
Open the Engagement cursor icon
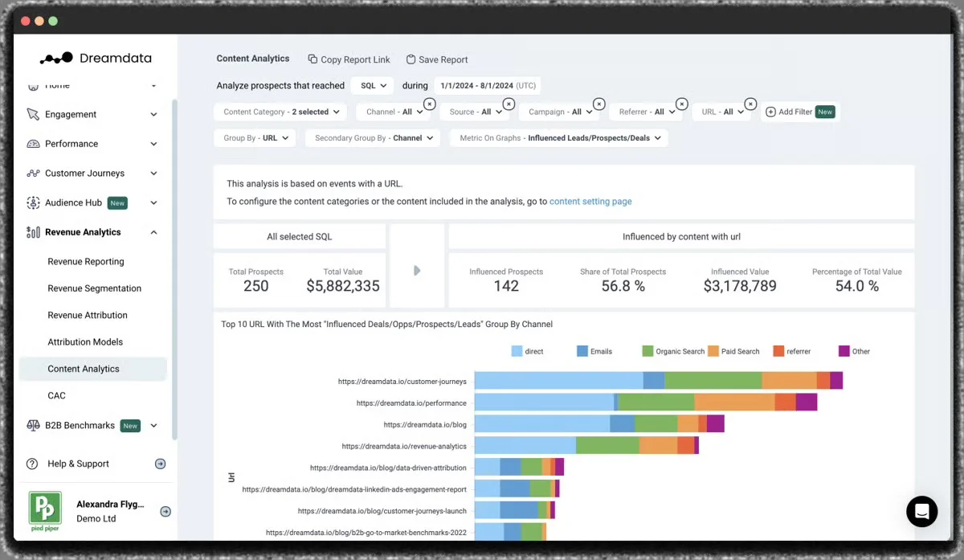coord(33,114)
